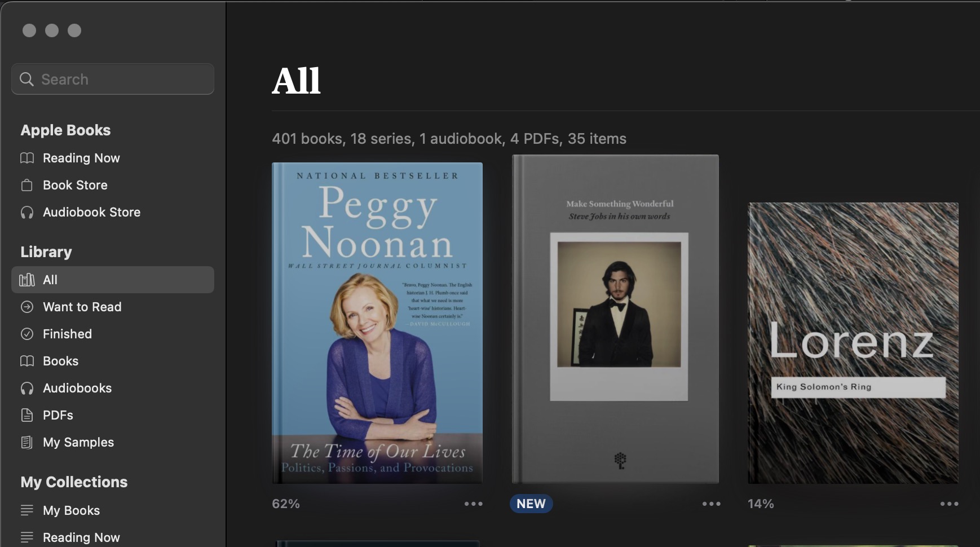Click the NEW badge under Make Something Wonderful

click(x=531, y=504)
